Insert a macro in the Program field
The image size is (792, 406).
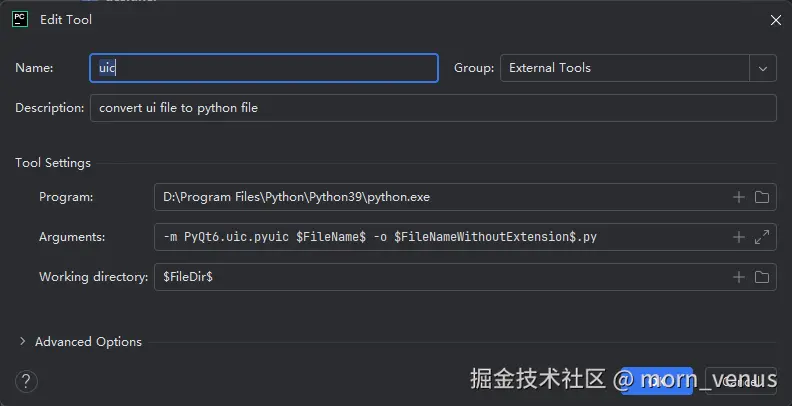[x=739, y=197]
